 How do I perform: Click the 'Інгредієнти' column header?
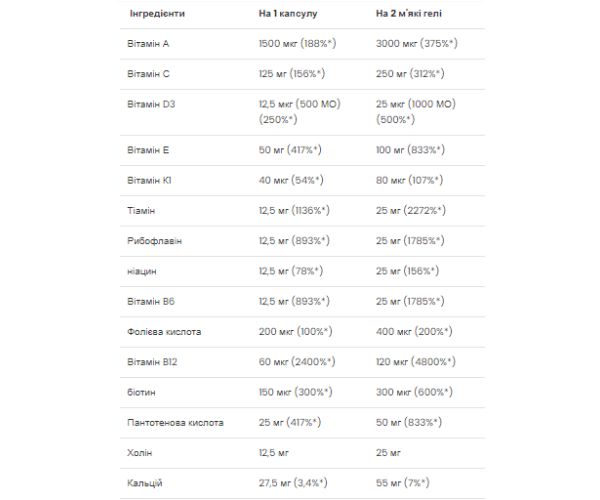(159, 15)
